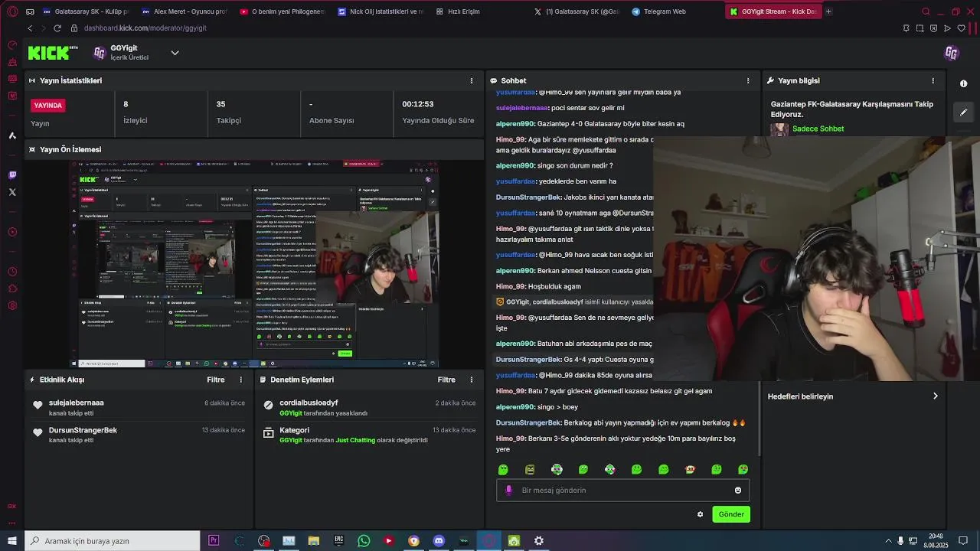Click cordialbusloadyf in moderation actions
The image size is (980, 551).
[309, 403]
